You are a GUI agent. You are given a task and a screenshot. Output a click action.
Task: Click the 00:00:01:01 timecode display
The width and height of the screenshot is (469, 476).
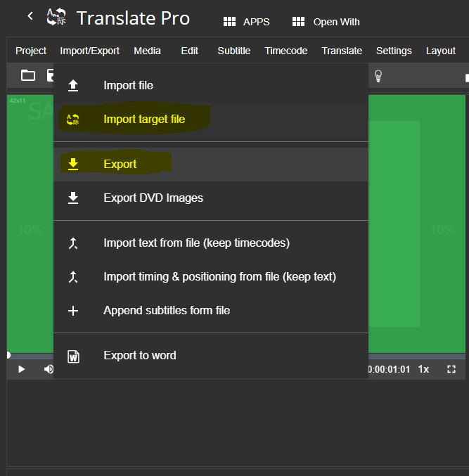(x=389, y=369)
